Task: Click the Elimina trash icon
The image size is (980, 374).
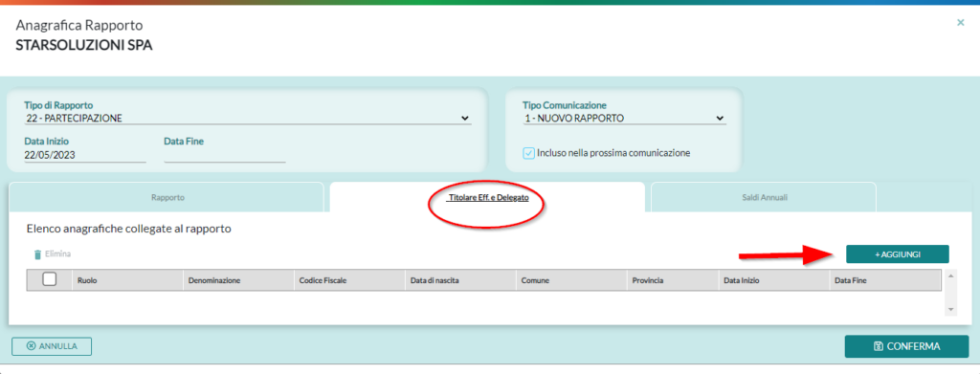Action: (37, 254)
